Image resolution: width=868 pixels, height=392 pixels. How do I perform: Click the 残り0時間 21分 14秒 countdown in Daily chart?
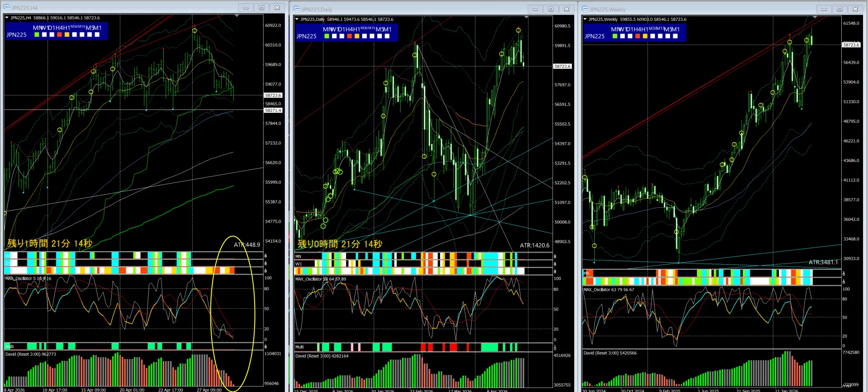point(340,244)
